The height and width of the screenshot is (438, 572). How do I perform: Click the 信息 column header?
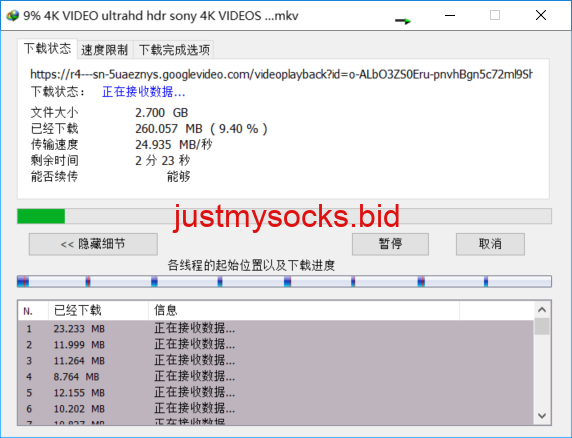point(304,311)
